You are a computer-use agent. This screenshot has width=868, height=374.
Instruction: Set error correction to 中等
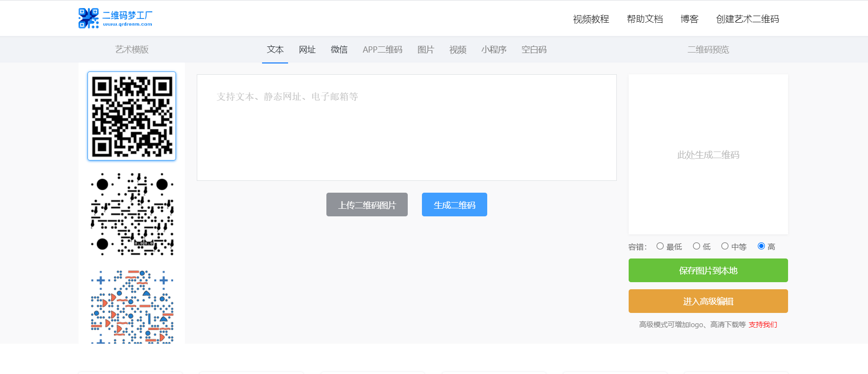[x=725, y=246]
